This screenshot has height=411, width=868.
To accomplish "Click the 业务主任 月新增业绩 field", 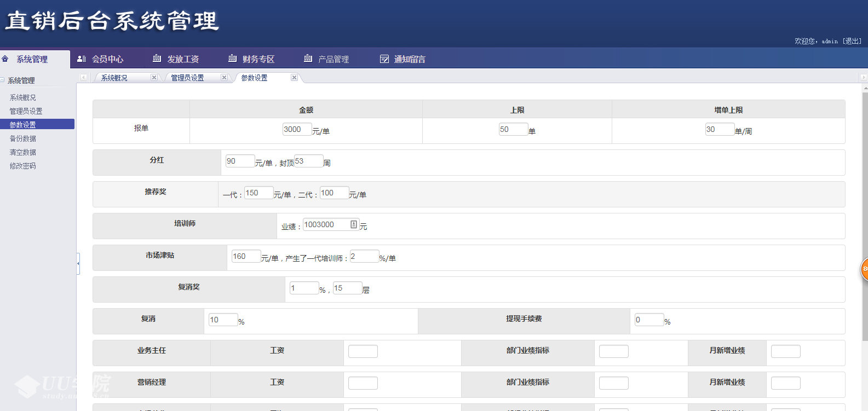I will point(786,351).
